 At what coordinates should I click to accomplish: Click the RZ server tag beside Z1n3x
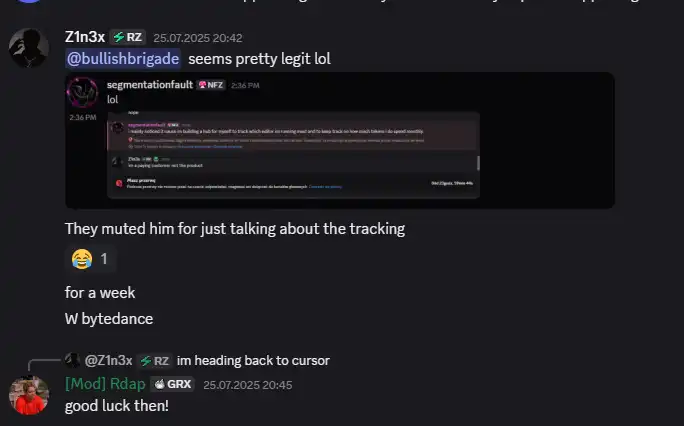(x=127, y=37)
